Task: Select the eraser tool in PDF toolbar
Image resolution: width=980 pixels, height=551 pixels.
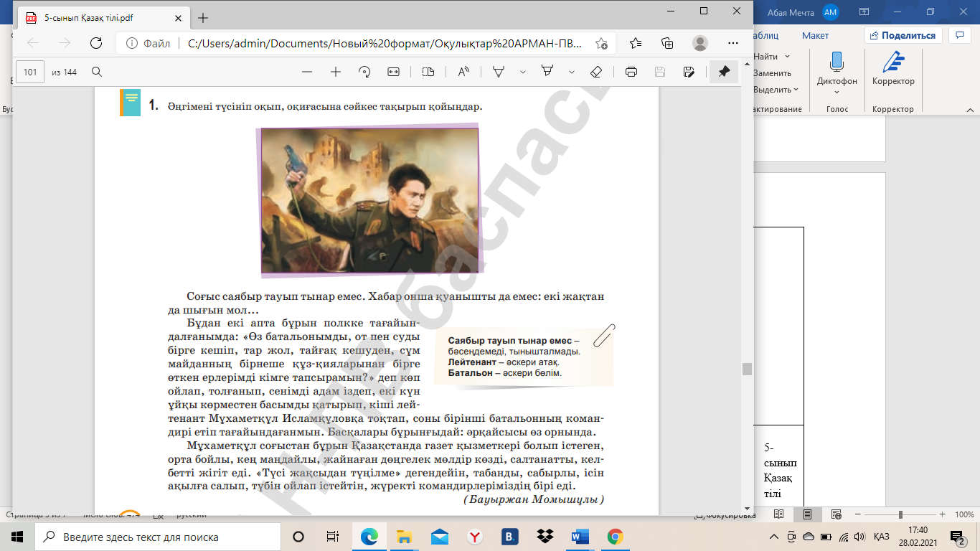Action: [595, 72]
